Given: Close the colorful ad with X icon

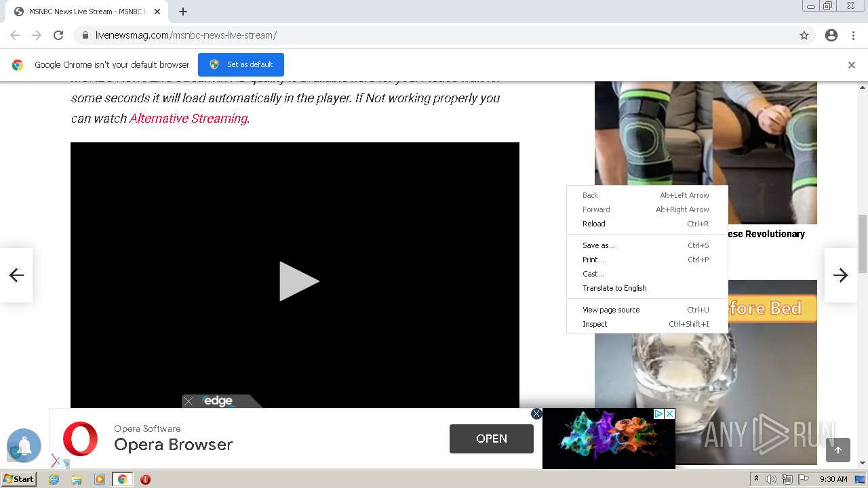Looking at the screenshot, I should [669, 413].
